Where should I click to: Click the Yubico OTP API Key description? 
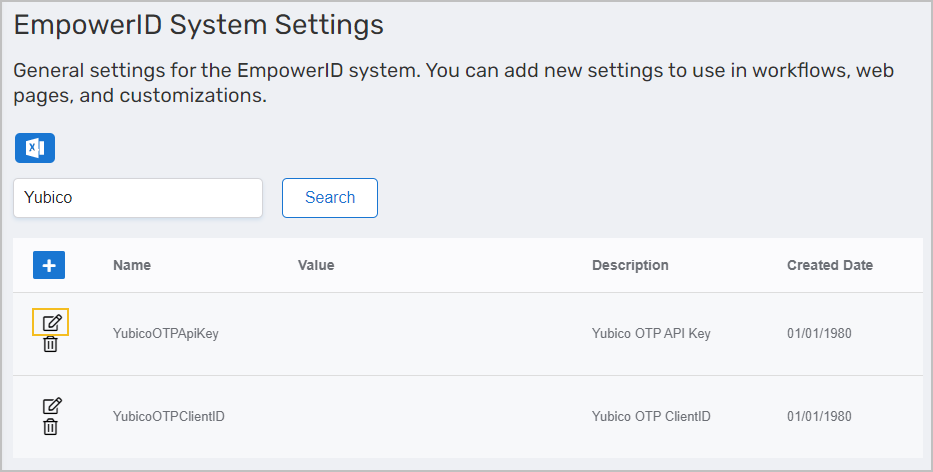(651, 334)
